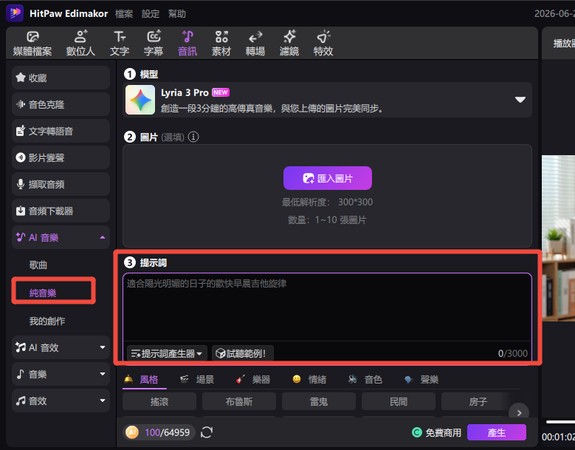Switch to the 音訊 audio tool
This screenshot has height=450, width=575.
(x=187, y=43)
